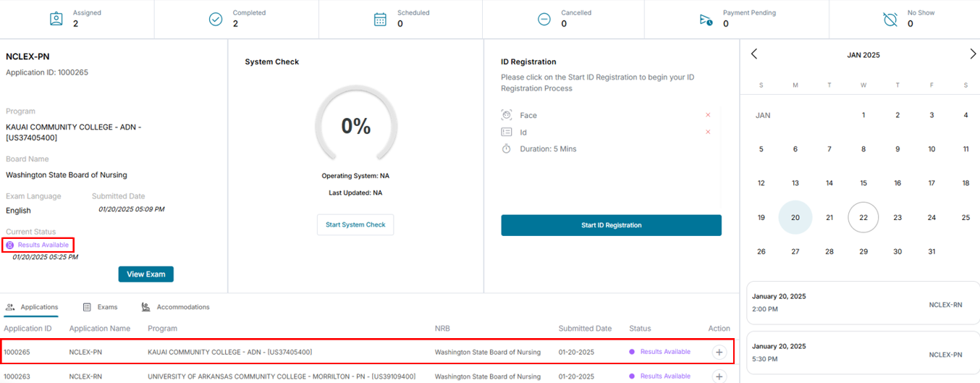Open the Accommodations tab
Screen dimensions: 980x383
175,307
